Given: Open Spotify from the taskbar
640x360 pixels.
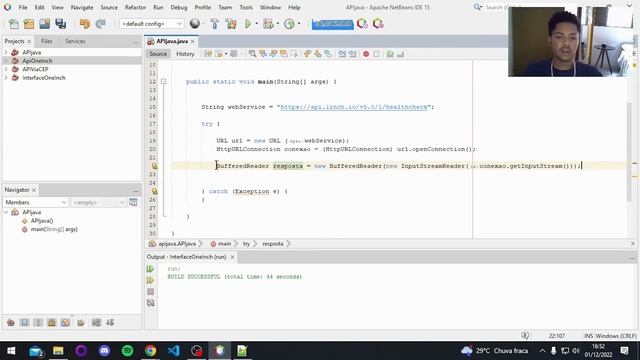Looking at the screenshot, I should pos(127,351).
